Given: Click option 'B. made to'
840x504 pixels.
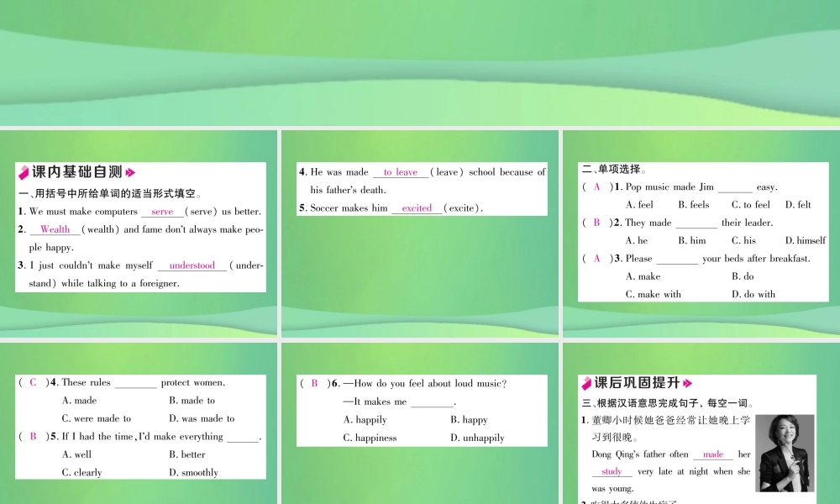Looking at the screenshot, I should (192, 401).
